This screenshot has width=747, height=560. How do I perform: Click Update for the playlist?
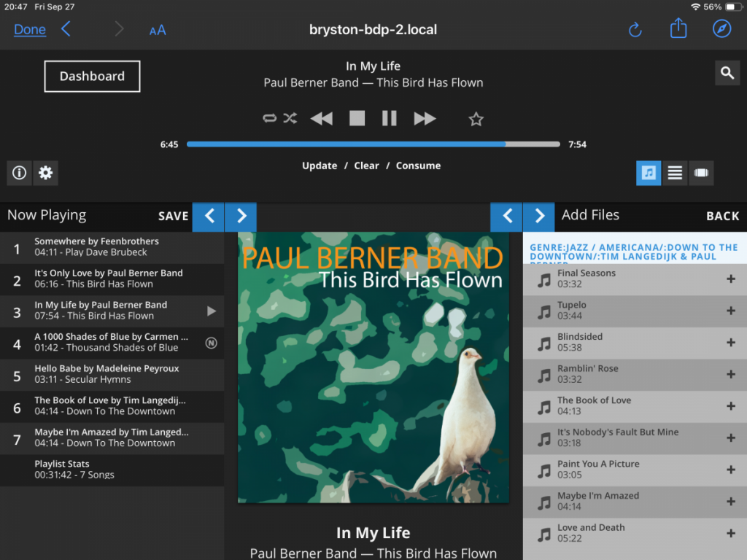tap(320, 166)
